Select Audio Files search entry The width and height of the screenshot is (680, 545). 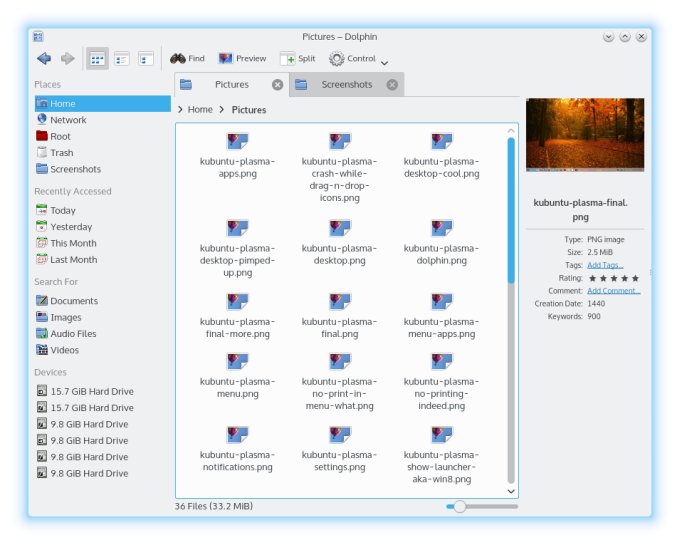72,334
